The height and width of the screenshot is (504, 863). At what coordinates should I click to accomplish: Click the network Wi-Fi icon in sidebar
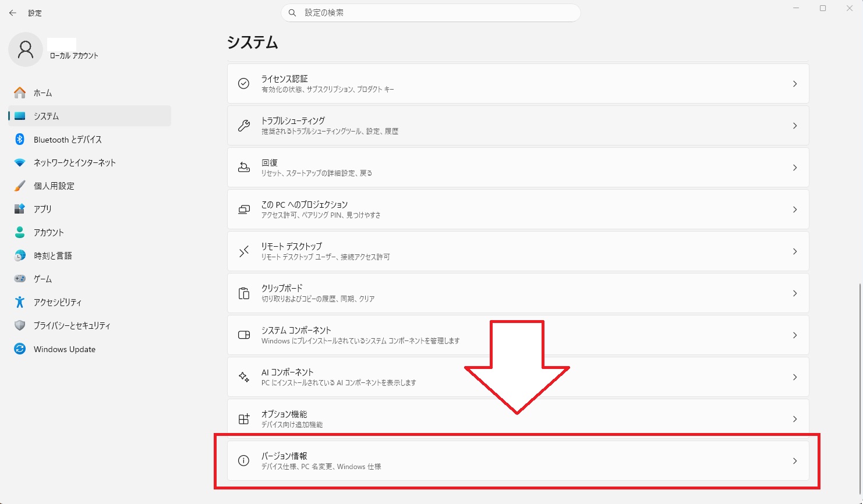(x=20, y=162)
